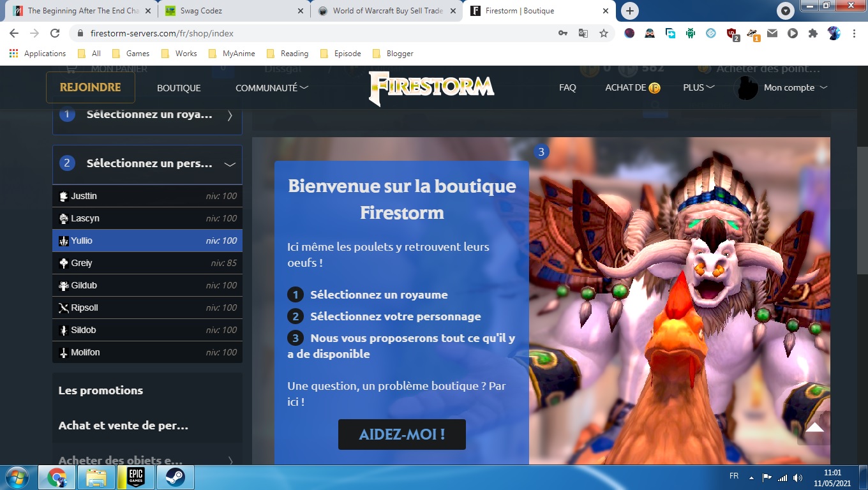
Task: Click the page vertical scrollbar
Action: tap(862, 211)
